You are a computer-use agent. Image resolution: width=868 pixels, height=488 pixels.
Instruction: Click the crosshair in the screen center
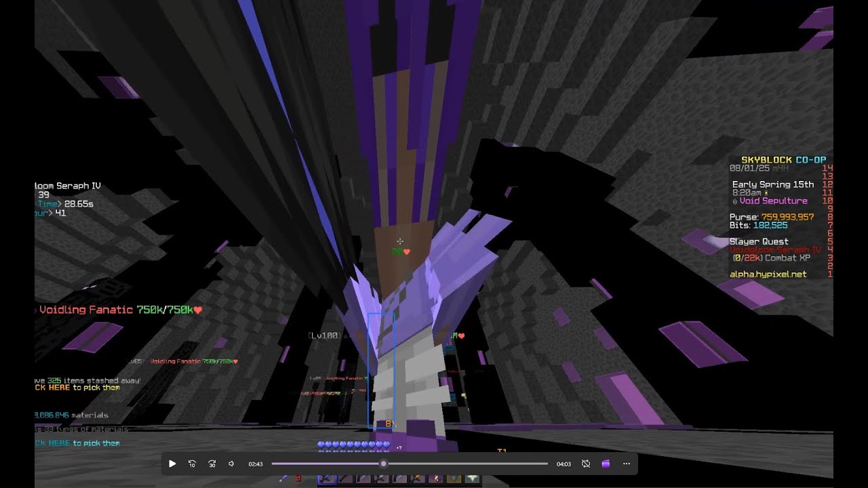tap(400, 241)
